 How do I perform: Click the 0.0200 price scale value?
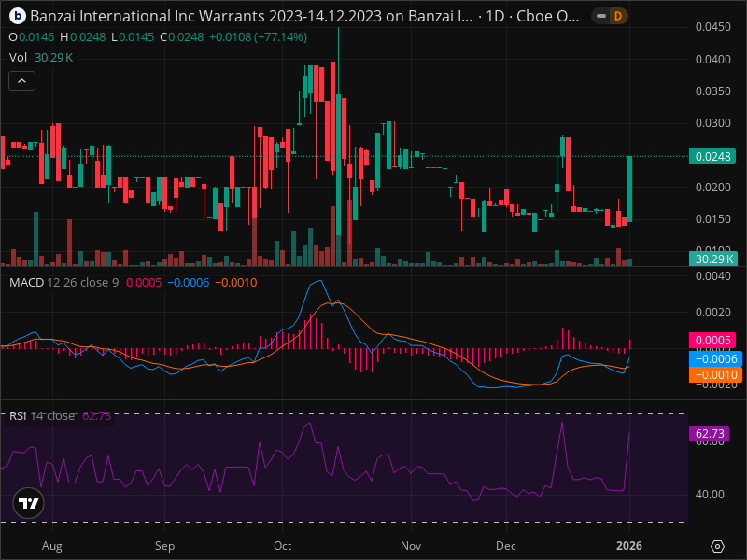point(712,188)
